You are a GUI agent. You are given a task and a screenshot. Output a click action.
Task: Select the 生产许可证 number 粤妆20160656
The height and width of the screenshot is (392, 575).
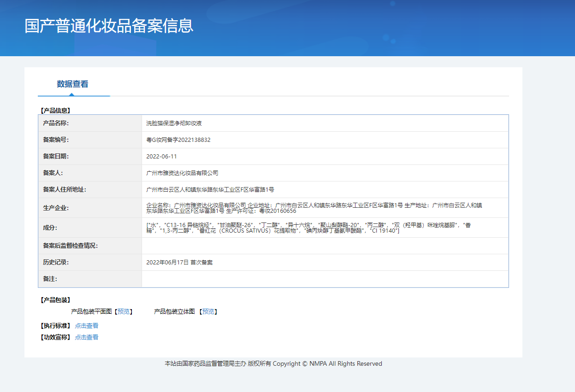pos(279,212)
